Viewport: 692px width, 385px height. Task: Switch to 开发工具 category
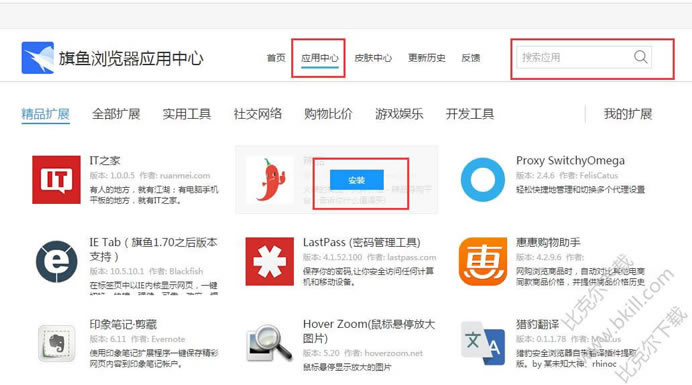[x=470, y=114]
